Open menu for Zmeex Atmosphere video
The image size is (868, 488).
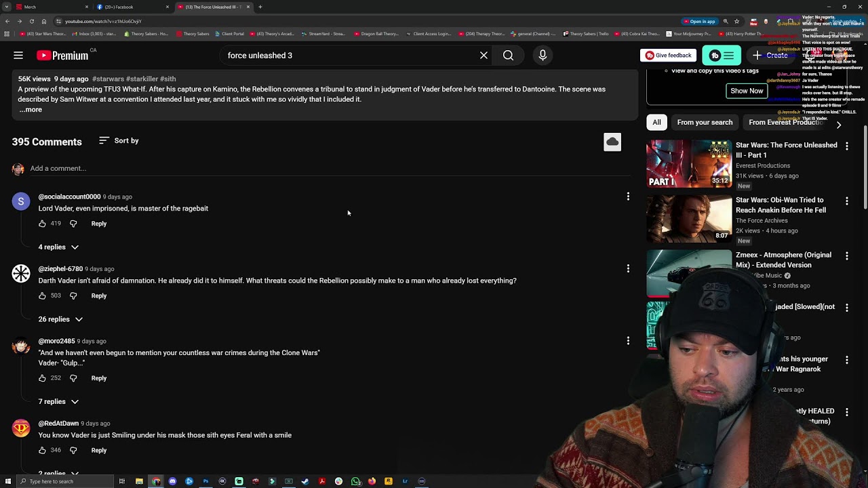846,256
